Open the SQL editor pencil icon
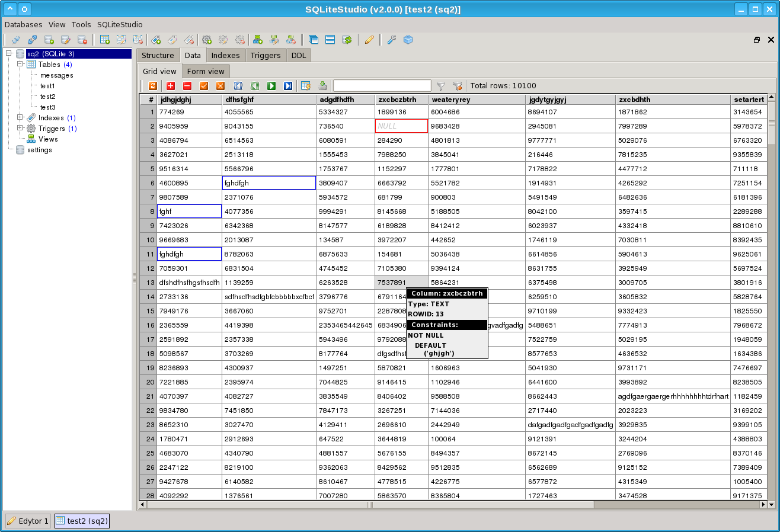Viewport: 780px width, 532px height. click(369, 40)
